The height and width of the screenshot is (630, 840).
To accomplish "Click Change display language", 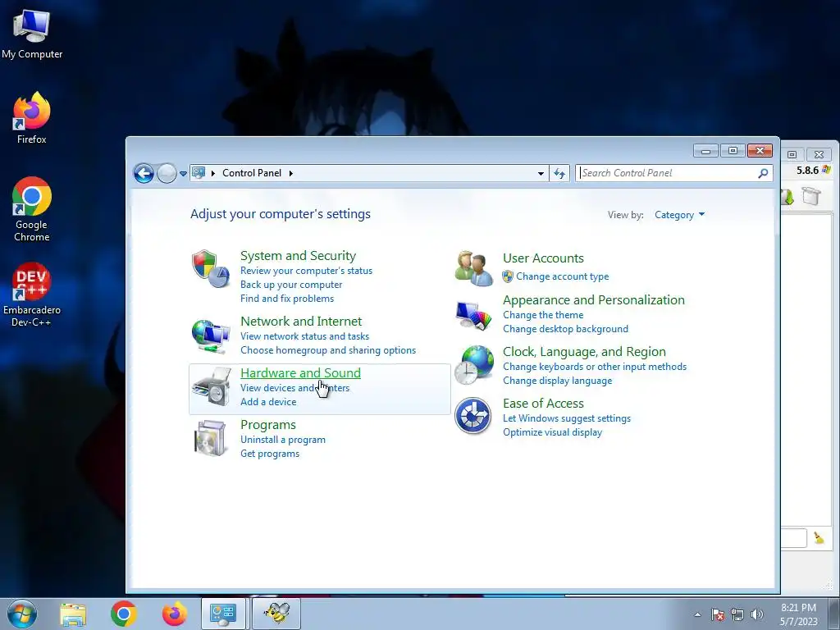I will (557, 381).
